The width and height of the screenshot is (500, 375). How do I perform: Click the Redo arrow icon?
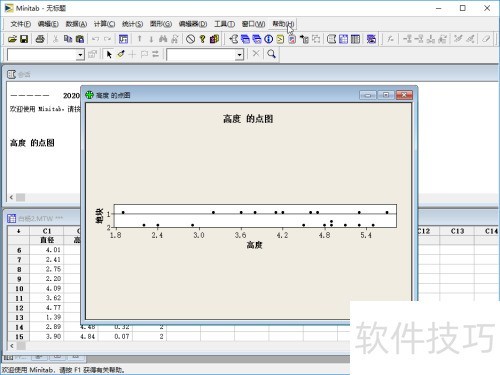click(107, 39)
